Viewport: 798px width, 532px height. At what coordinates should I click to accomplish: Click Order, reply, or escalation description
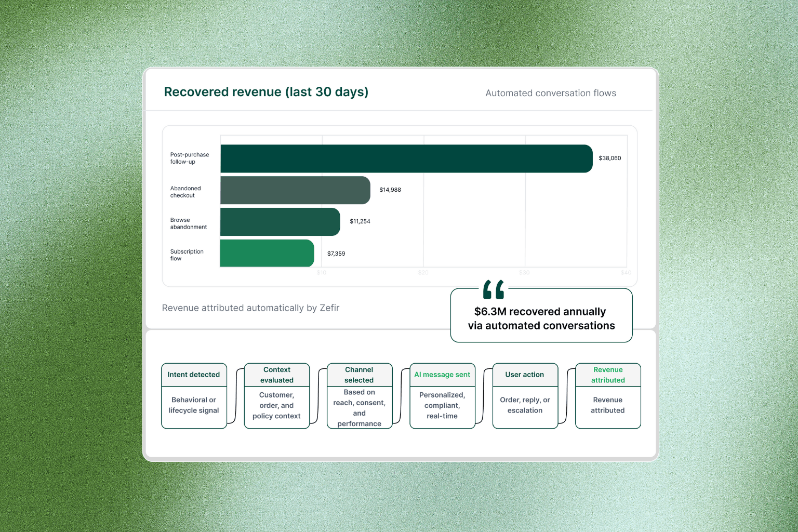(x=525, y=405)
